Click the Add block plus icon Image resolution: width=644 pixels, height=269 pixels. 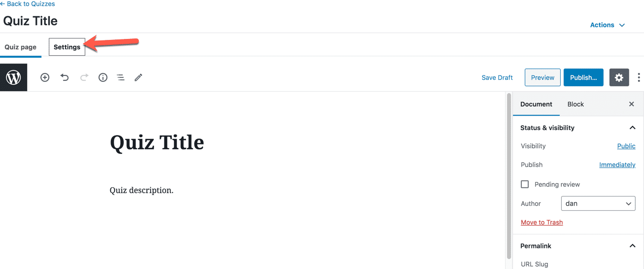(x=45, y=77)
